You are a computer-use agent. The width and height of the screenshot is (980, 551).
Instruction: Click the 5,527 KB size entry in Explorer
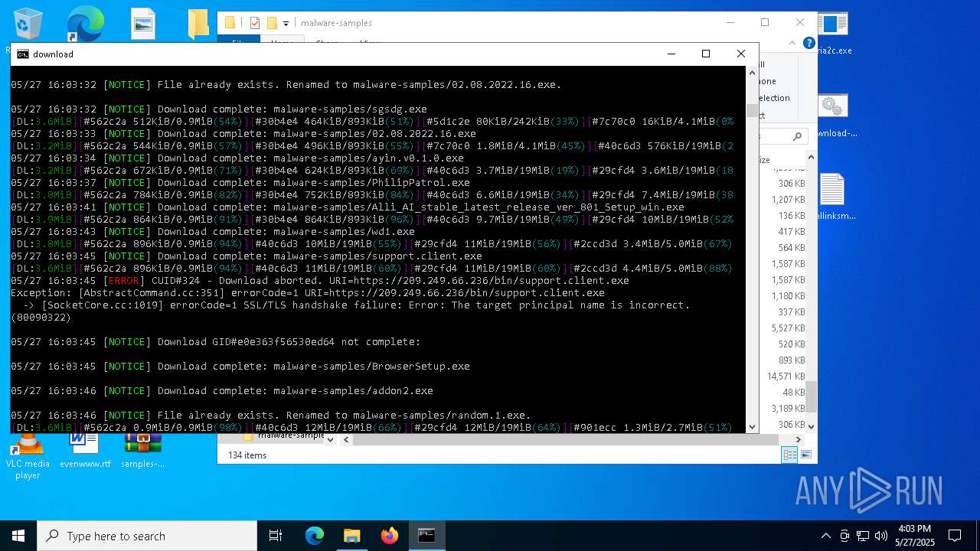pyautogui.click(x=788, y=328)
